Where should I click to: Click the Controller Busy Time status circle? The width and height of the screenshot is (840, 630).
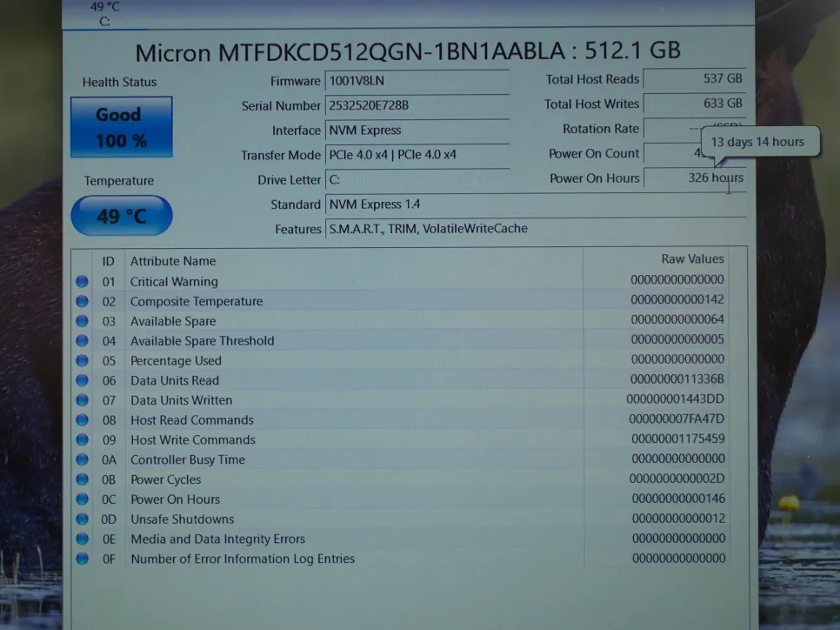83,459
